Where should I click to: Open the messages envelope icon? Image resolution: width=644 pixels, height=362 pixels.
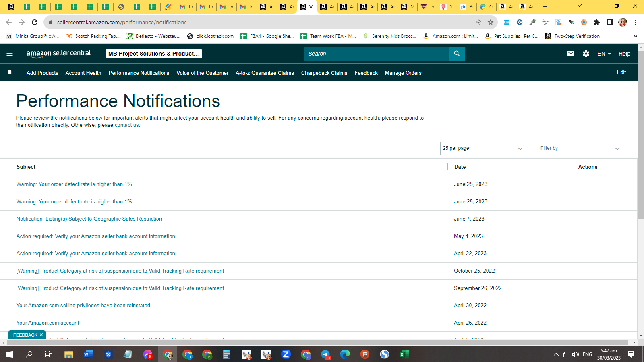tap(571, 54)
